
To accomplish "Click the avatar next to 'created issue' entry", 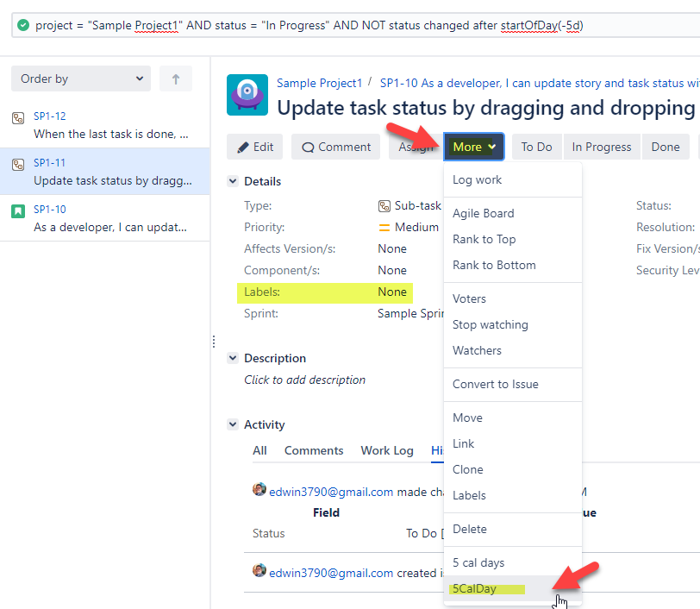I will (259, 570).
